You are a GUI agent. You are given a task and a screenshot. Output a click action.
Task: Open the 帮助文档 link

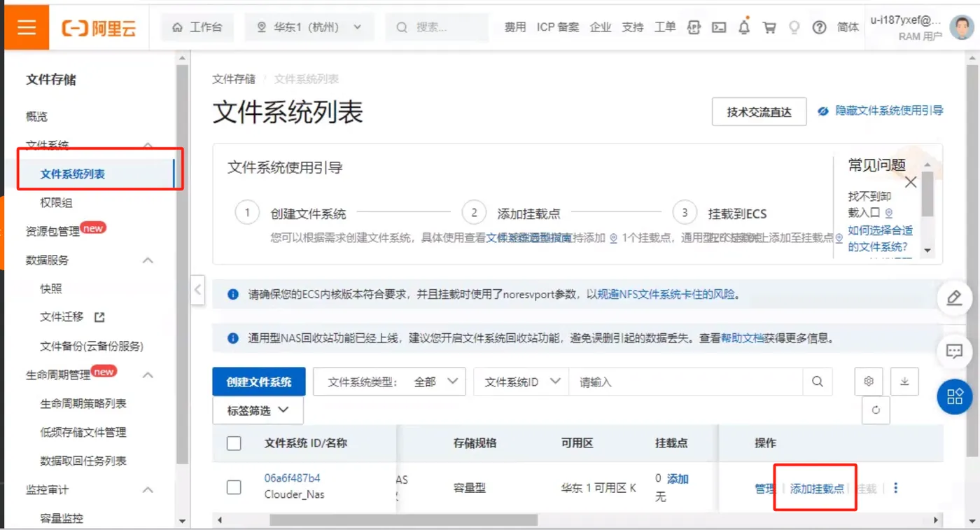[743, 338]
